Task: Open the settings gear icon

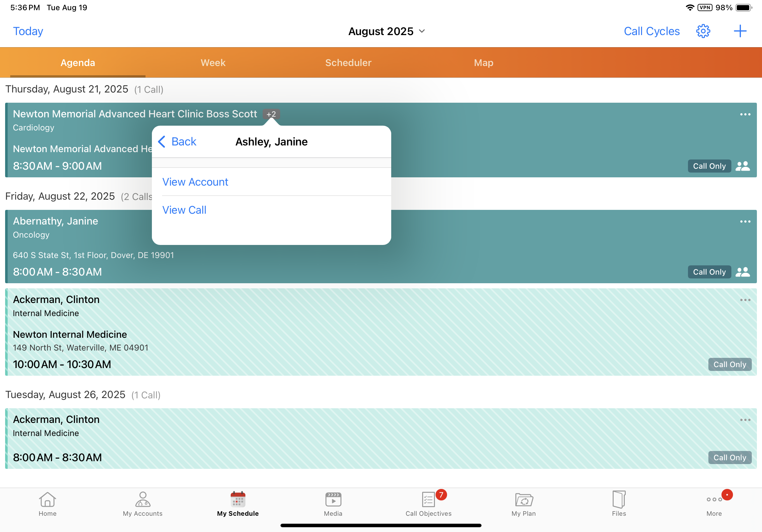Action: 703,31
